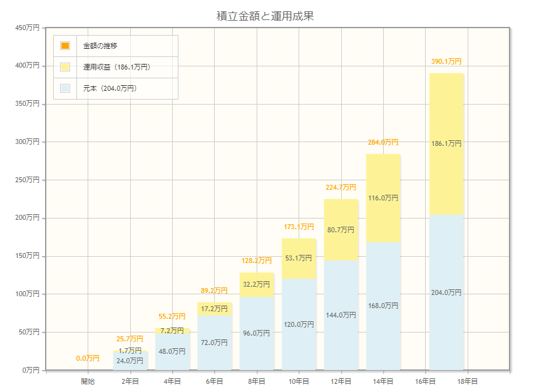
Task: Select the 168.0万円 blue segment value
Action: 383,306
